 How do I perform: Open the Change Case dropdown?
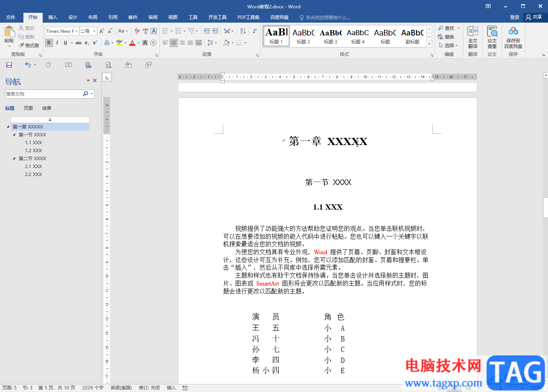tap(123, 31)
